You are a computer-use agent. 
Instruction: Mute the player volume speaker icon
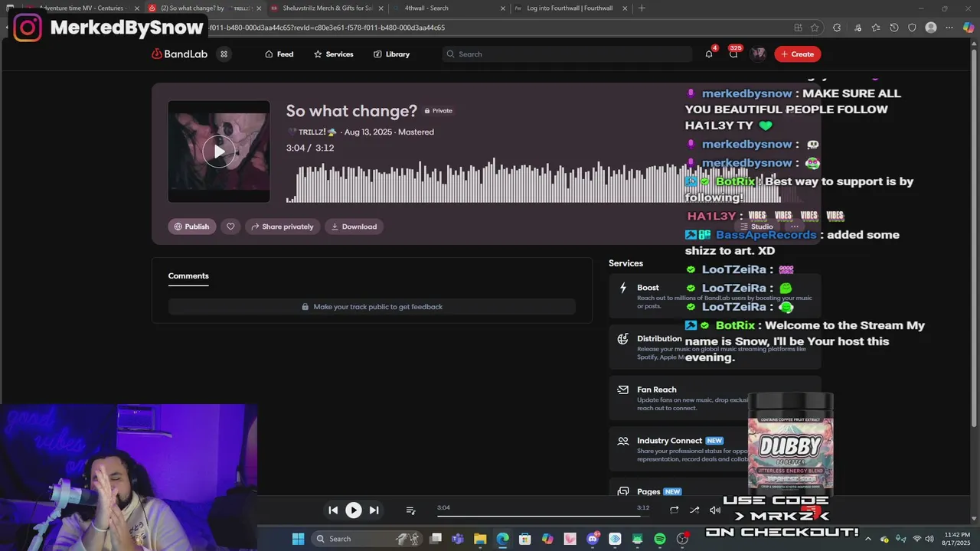coord(715,510)
